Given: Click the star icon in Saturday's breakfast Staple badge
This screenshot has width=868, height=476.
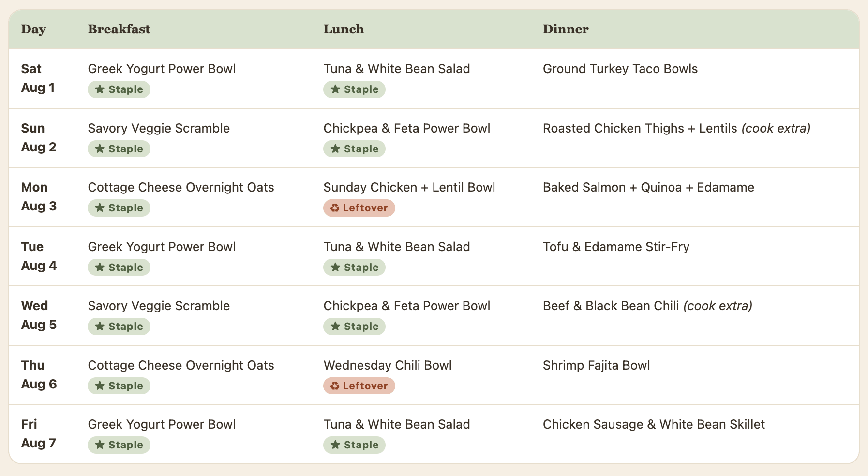Looking at the screenshot, I should coord(100,89).
